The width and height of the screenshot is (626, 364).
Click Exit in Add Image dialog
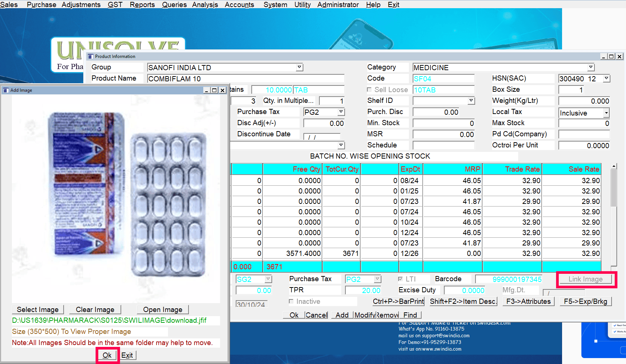click(127, 355)
